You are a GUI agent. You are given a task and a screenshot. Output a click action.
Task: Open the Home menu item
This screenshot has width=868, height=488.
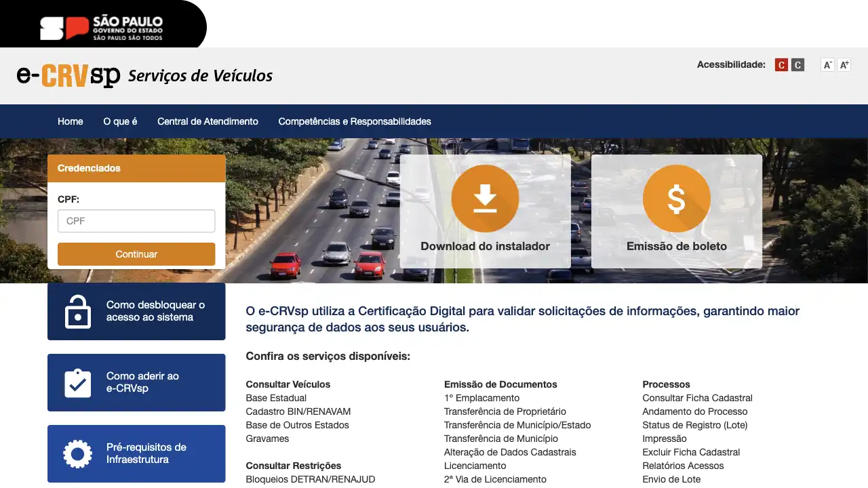point(71,121)
